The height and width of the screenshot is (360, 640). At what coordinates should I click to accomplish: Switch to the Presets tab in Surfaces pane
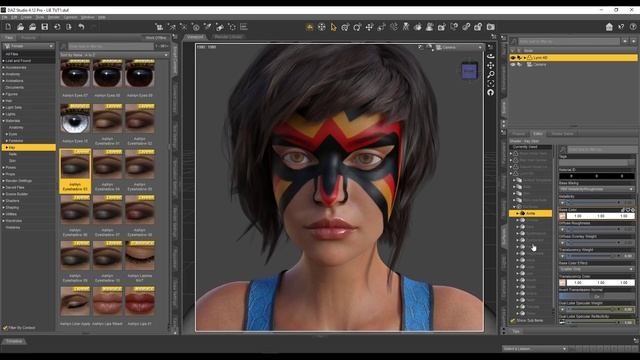[x=518, y=133]
